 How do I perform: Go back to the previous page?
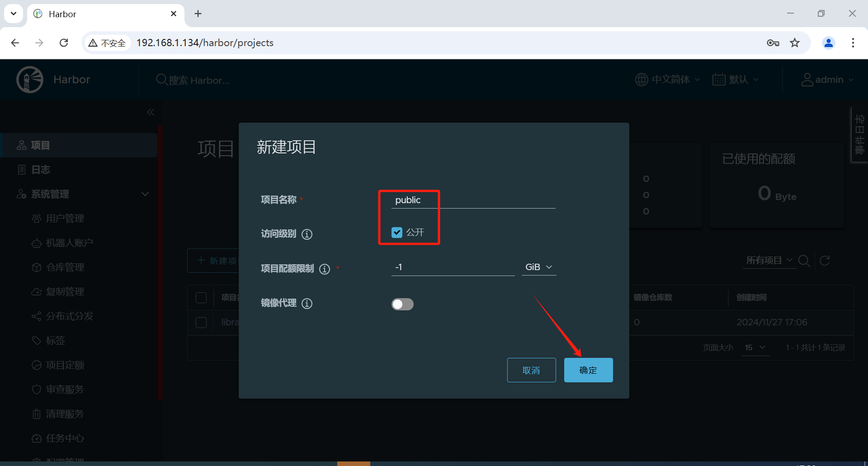click(x=15, y=43)
